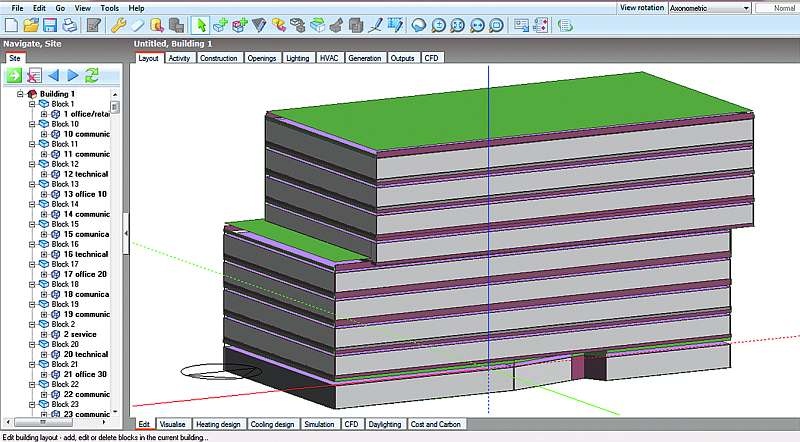Switch to the Construction tab

219,58
